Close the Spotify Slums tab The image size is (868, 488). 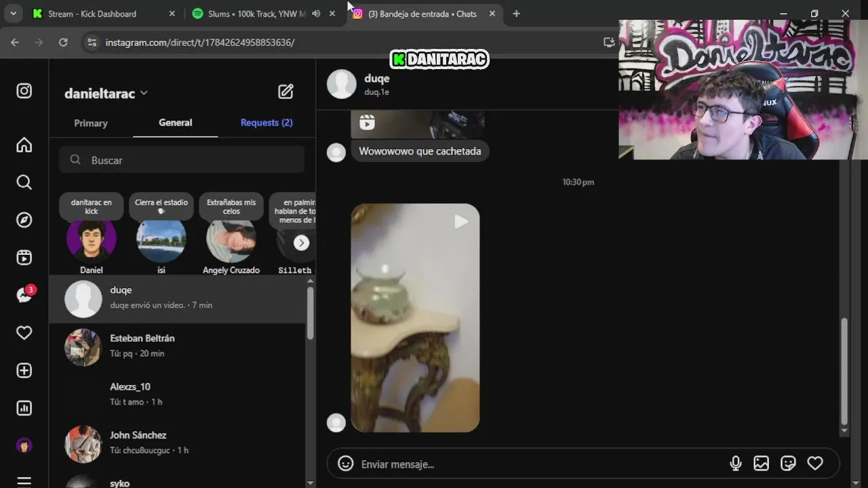[332, 14]
